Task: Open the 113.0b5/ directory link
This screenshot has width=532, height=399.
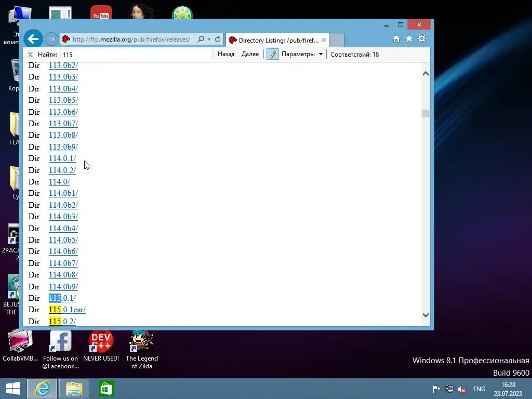Action: point(63,100)
